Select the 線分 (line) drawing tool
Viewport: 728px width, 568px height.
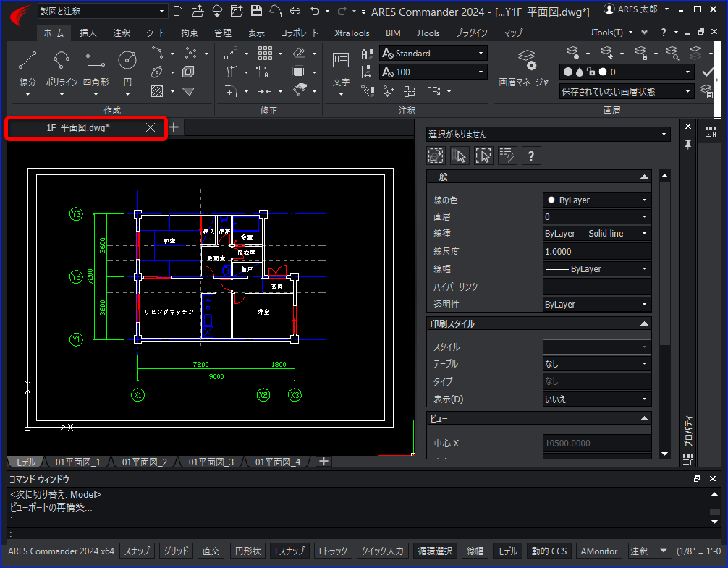tap(27, 69)
